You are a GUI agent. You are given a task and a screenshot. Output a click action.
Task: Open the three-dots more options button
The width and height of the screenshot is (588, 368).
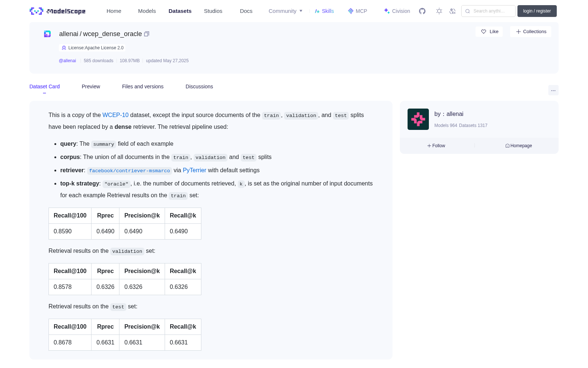tap(553, 90)
